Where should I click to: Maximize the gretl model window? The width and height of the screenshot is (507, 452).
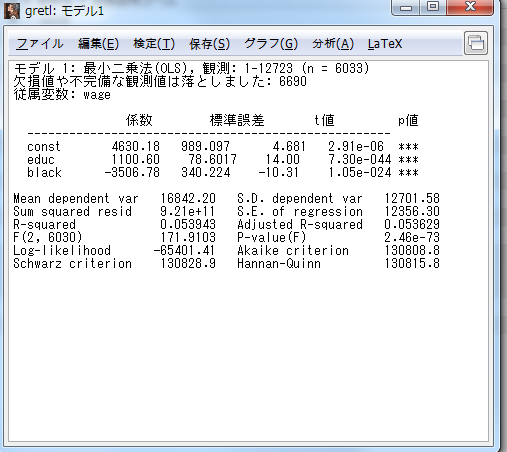tap(433, 7)
